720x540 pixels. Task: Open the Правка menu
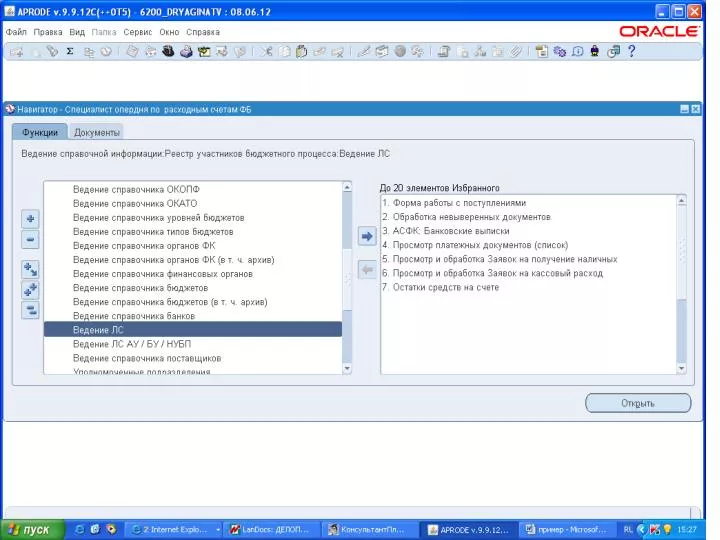[47, 32]
